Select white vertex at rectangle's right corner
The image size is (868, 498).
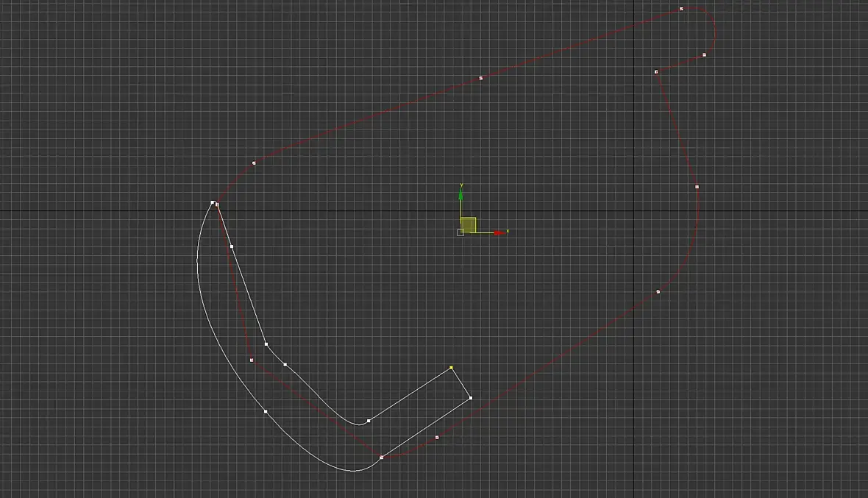coord(471,398)
